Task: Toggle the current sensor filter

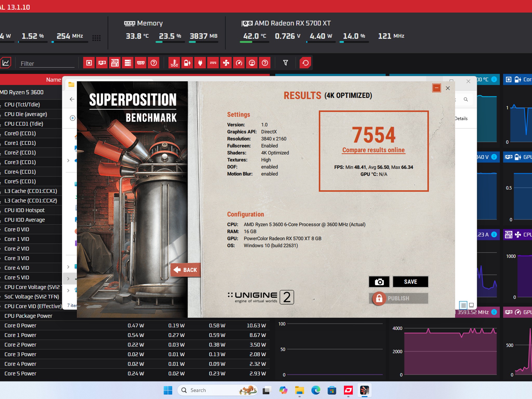Action: [213, 63]
